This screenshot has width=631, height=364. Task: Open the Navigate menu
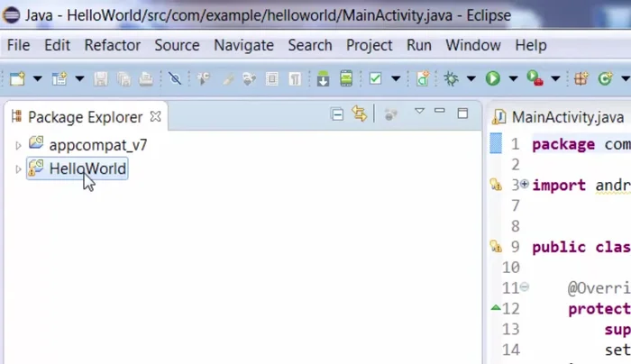click(x=243, y=45)
